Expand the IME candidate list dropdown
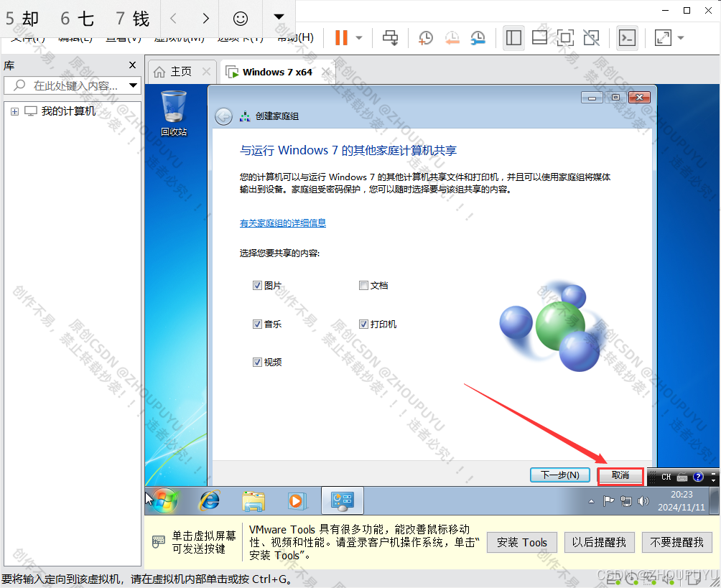 pyautogui.click(x=279, y=17)
